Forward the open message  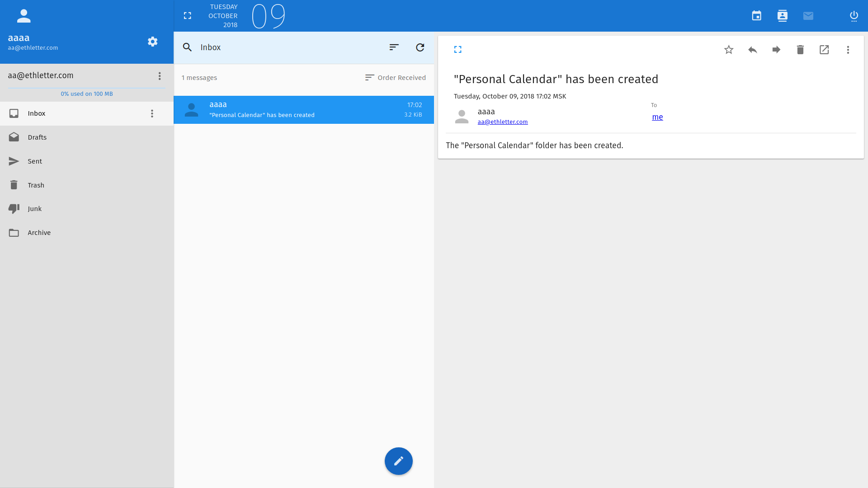click(x=776, y=50)
